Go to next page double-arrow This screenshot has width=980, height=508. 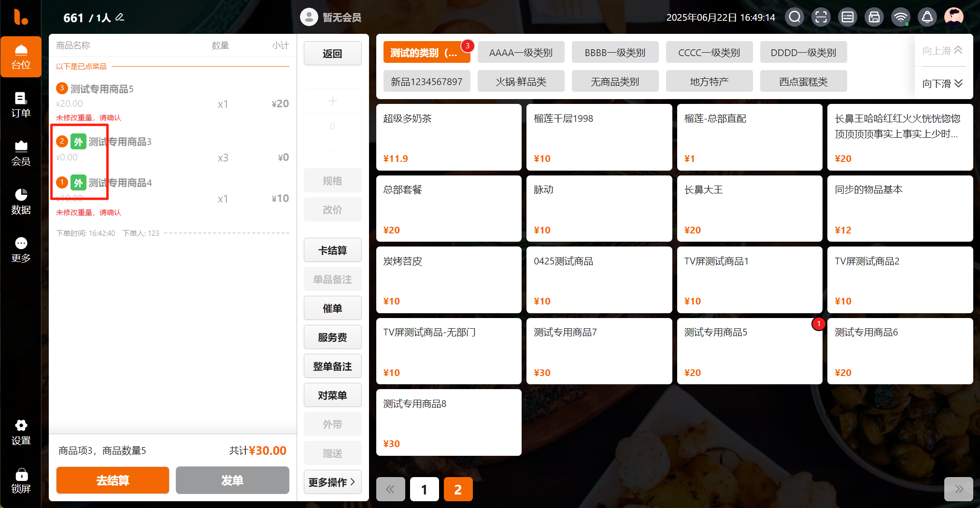958,489
